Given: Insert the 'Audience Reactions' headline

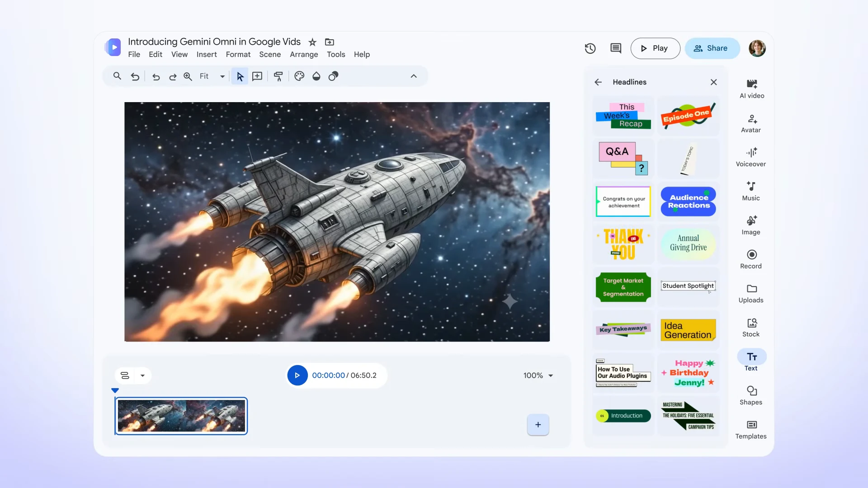Looking at the screenshot, I should coord(688,202).
